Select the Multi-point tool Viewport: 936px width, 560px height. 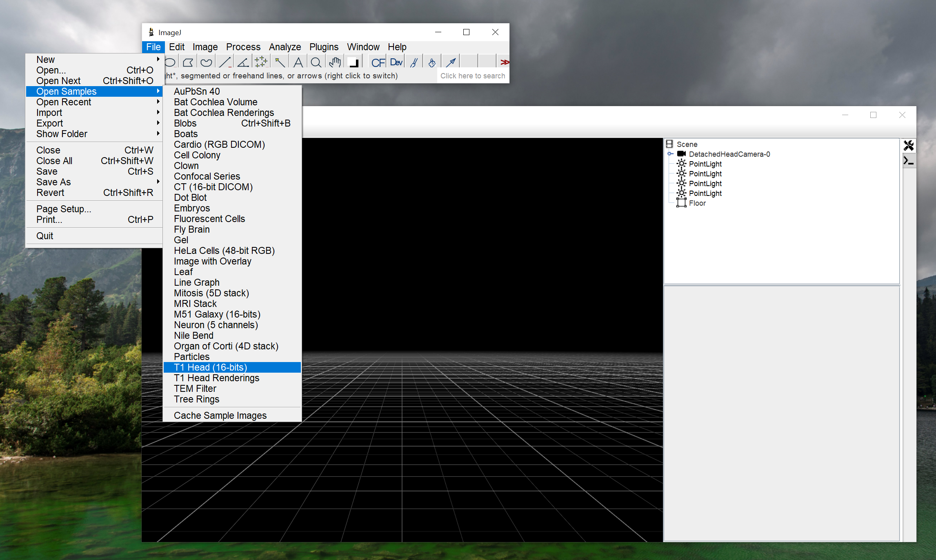coord(261,62)
